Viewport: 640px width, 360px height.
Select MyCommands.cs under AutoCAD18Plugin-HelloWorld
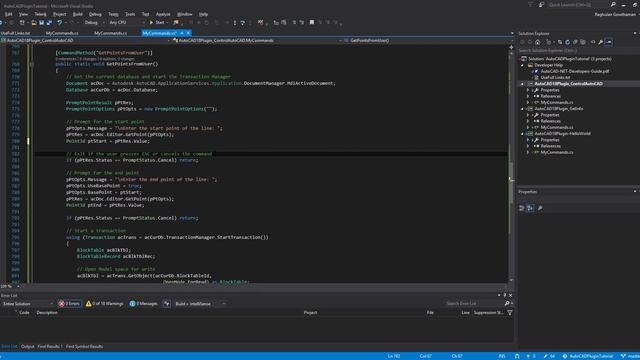pyautogui.click(x=557, y=152)
